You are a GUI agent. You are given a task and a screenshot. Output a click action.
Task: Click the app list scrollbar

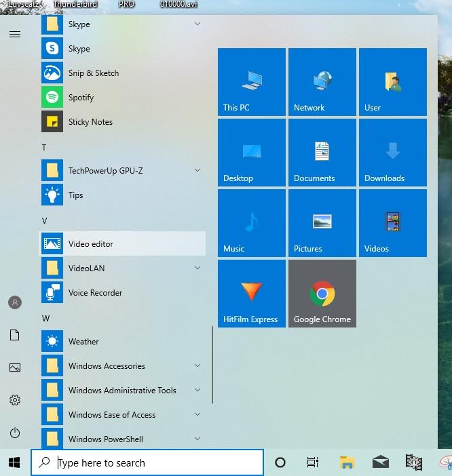coord(212,365)
